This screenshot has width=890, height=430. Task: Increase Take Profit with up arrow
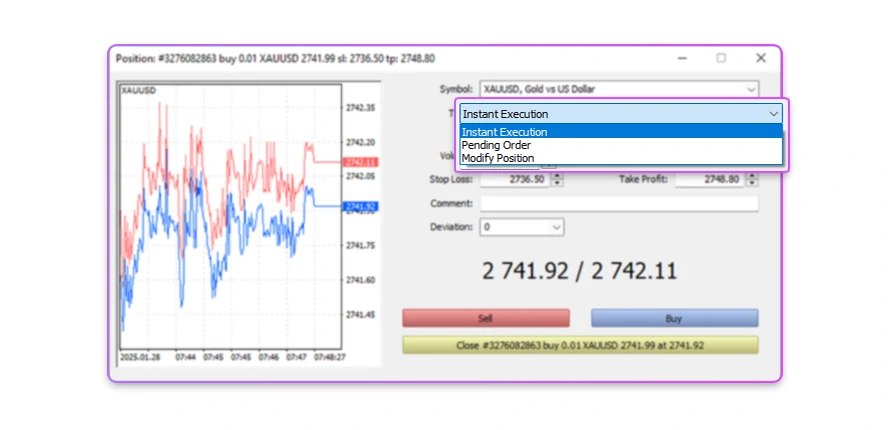752,176
